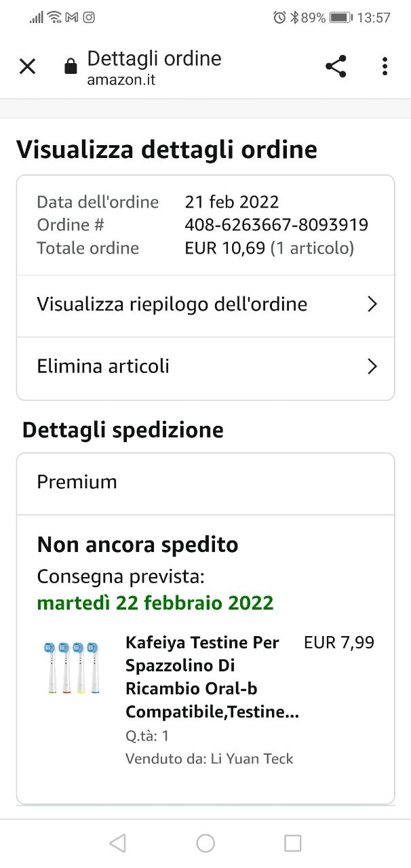Tap the lock security icon
The image size is (411, 868).
click(70, 66)
